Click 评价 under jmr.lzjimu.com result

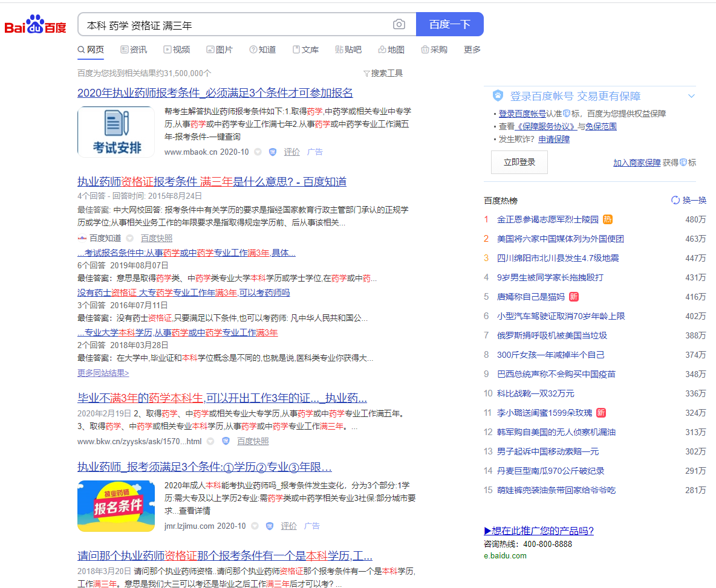click(288, 526)
